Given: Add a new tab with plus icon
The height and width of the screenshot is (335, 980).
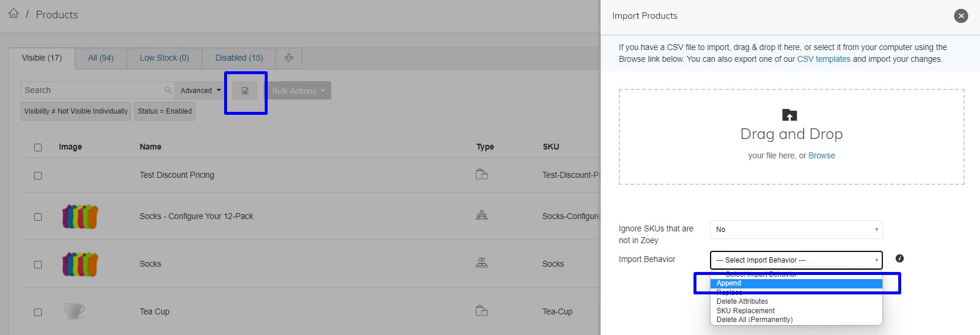Looking at the screenshot, I should (289, 58).
